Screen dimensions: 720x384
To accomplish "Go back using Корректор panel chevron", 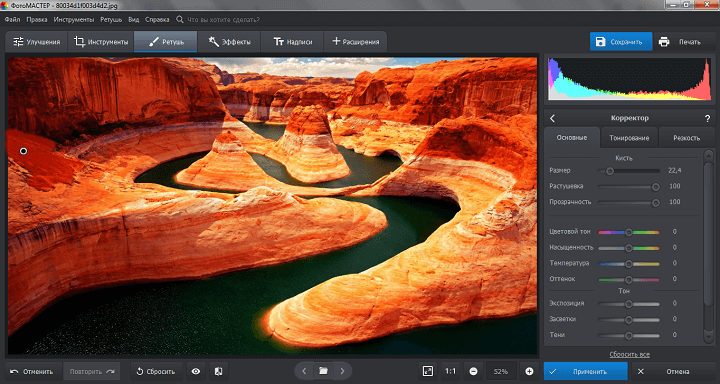I will [x=552, y=119].
